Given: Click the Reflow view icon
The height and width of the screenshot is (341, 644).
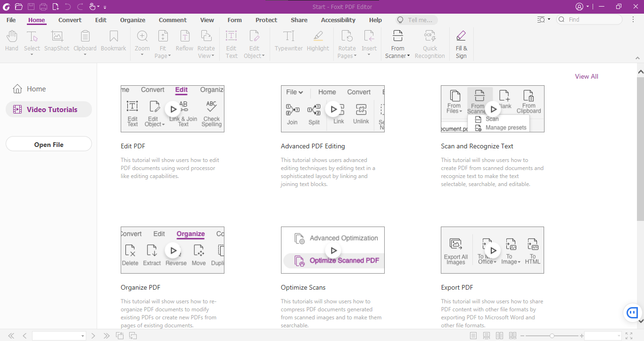Looking at the screenshot, I should 185,41.
